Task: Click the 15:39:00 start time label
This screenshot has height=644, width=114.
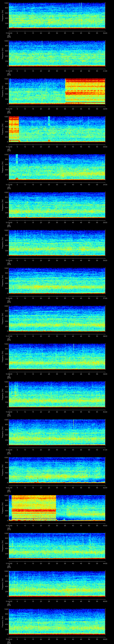Action: tap(9, 412)
